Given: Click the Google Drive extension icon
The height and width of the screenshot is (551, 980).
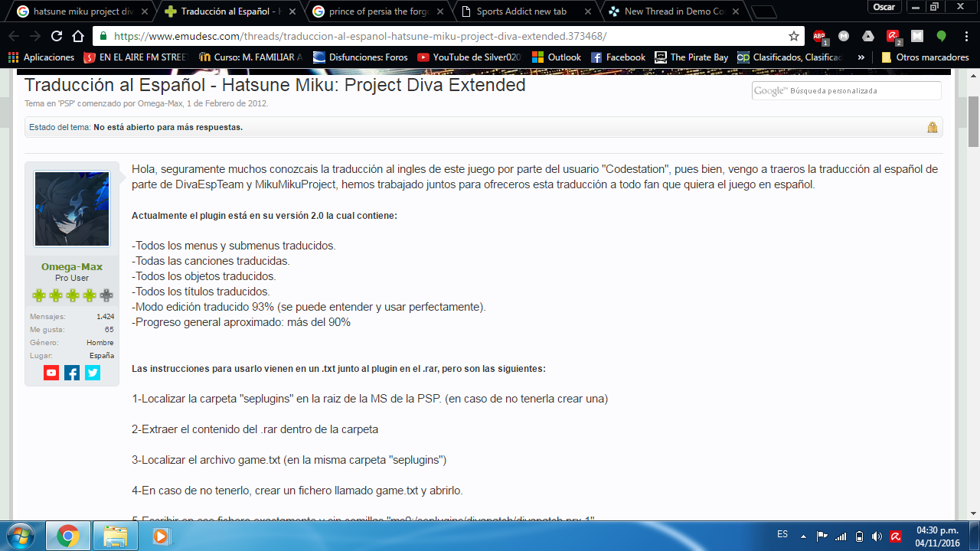Looking at the screenshot, I should coord(868,36).
